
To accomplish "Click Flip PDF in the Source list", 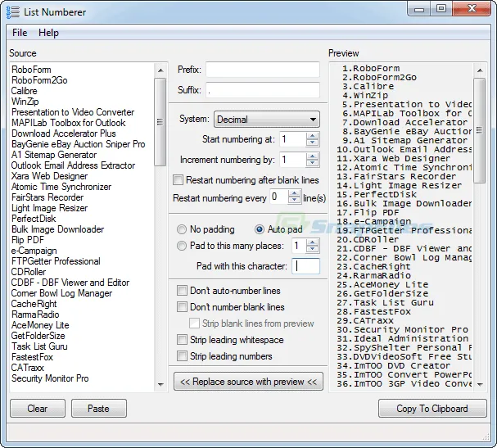I will click(28, 240).
